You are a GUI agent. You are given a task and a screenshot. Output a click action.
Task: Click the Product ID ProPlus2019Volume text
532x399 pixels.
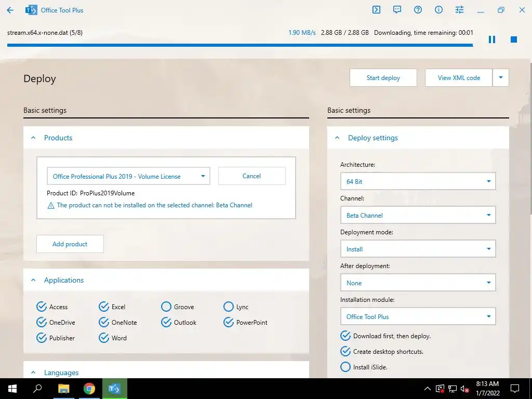pyautogui.click(x=90, y=193)
